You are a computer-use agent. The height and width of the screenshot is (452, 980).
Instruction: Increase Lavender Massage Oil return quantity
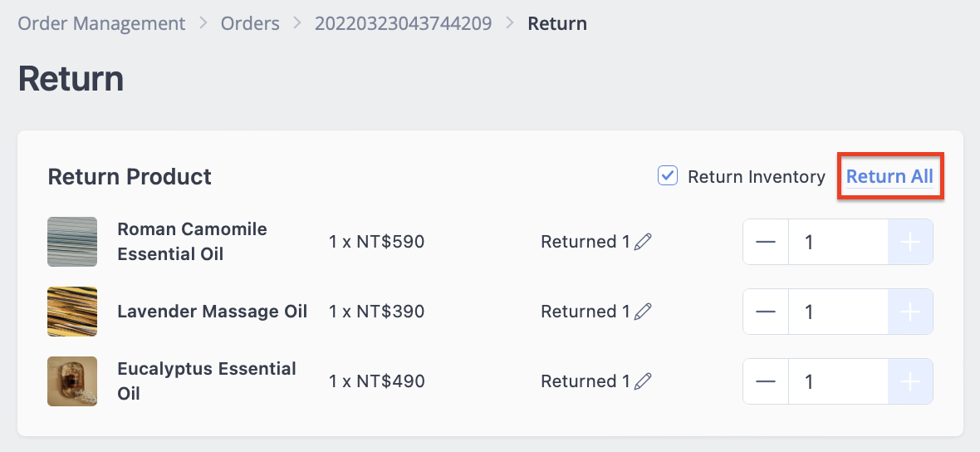pos(910,312)
